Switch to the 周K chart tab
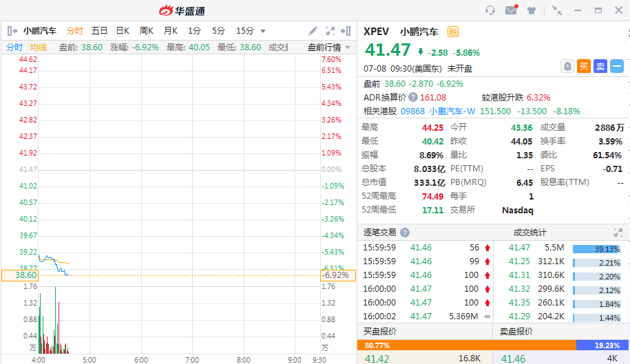Screen dimensions: 630x364 (x=146, y=31)
